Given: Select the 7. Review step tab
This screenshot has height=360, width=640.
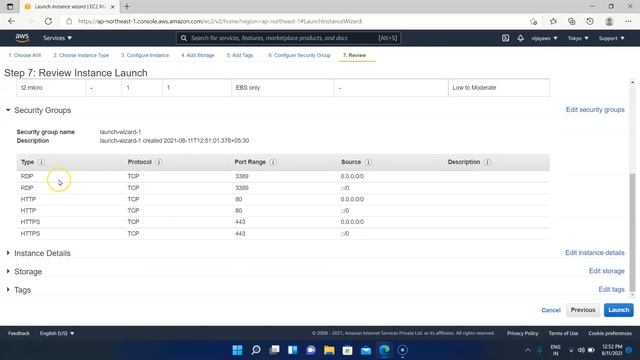Looking at the screenshot, I should point(354,55).
